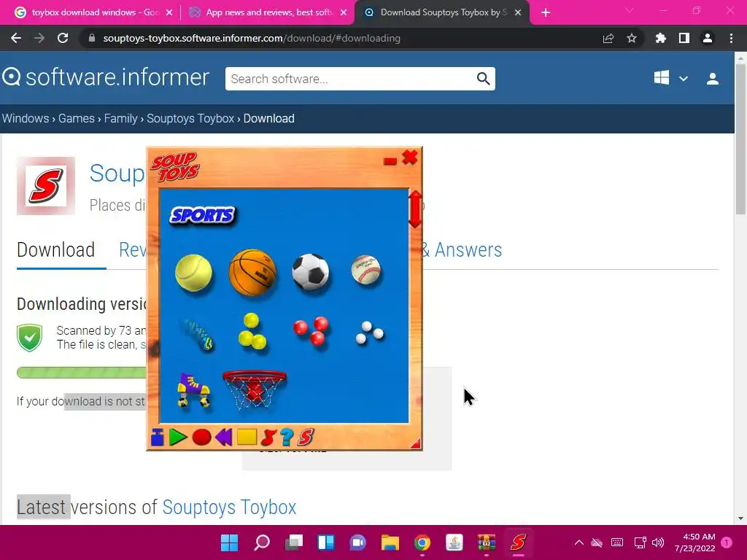Viewport: 747px width, 560px height.
Task: Click the red S Souptoys icon in toolbar
Action: click(x=306, y=437)
